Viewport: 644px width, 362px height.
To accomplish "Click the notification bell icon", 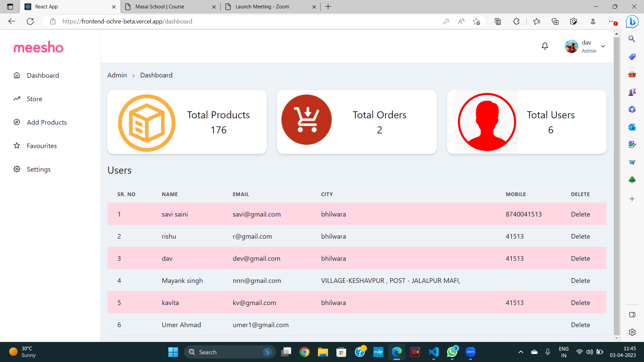I will coord(545,46).
